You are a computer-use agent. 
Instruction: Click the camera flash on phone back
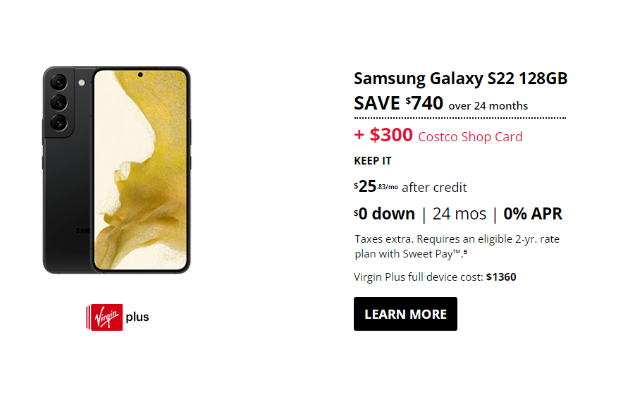82,83
